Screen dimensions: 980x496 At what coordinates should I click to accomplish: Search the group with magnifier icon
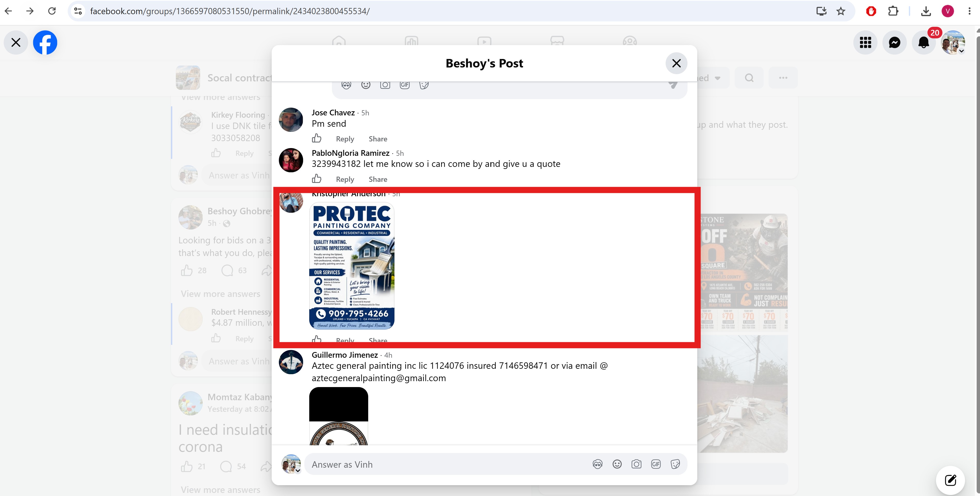point(749,78)
